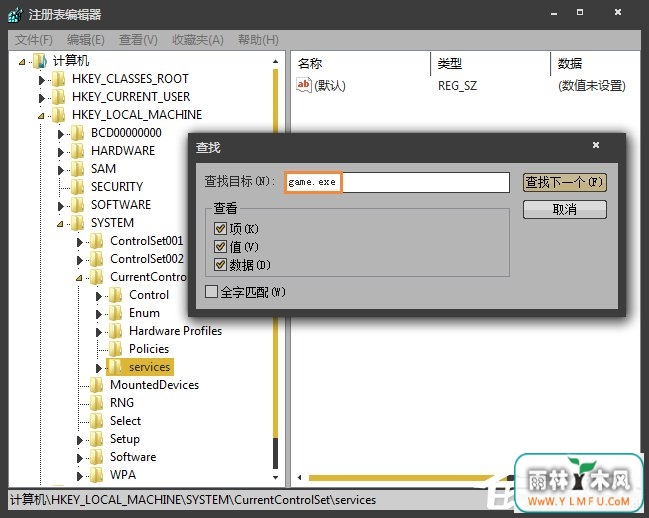Click the Select folder icon
The image size is (649, 518).
[96, 421]
